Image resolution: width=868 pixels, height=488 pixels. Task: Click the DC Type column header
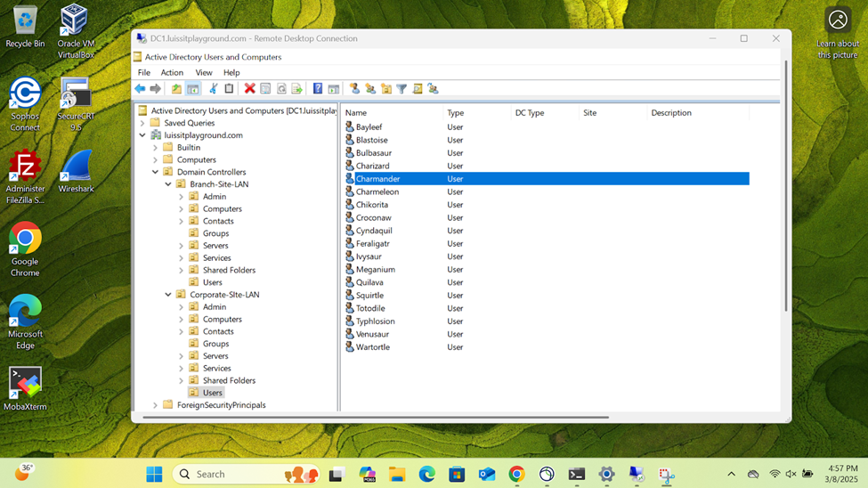545,112
